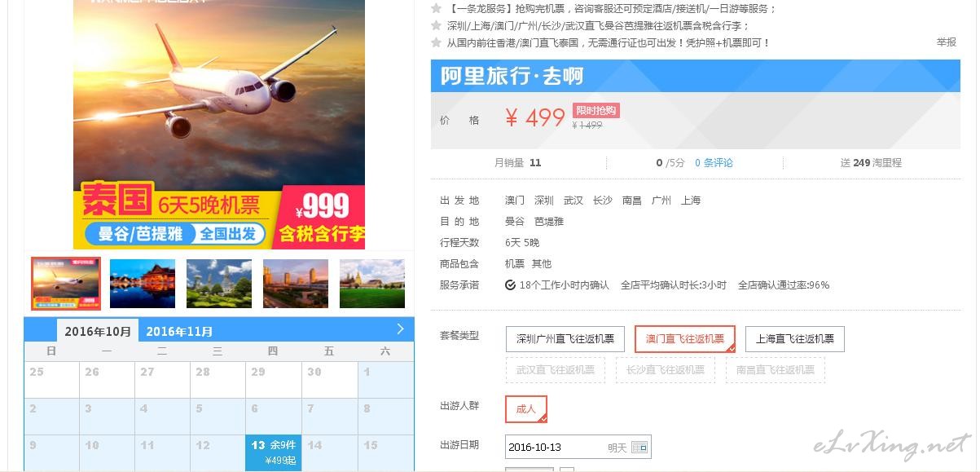Open date picker calendar icon in the 出游日期 field
Screen dimensions: 980x472
click(639, 448)
